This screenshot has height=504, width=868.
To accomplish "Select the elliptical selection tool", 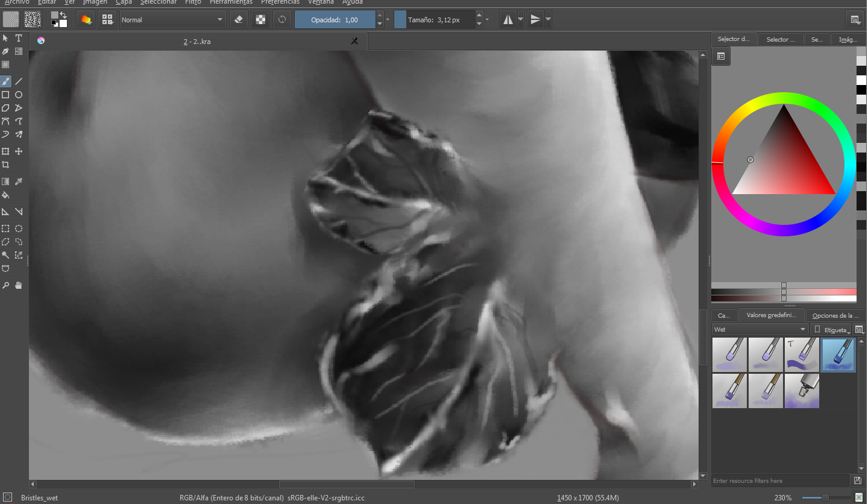I will (x=19, y=228).
